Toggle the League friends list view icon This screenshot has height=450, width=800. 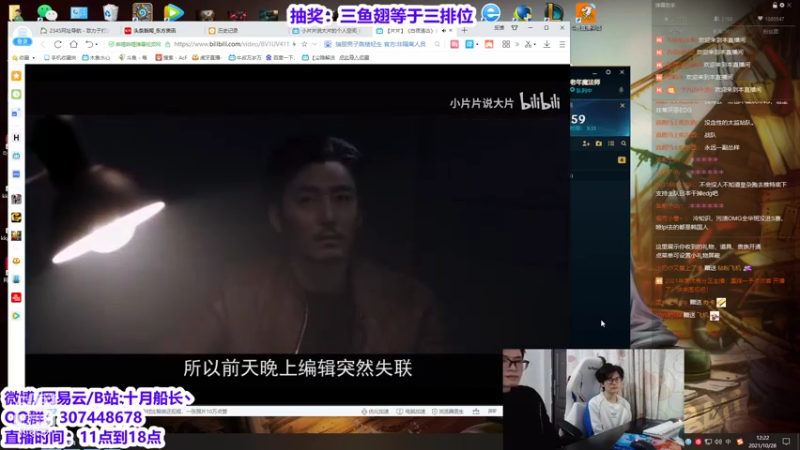click(611, 144)
